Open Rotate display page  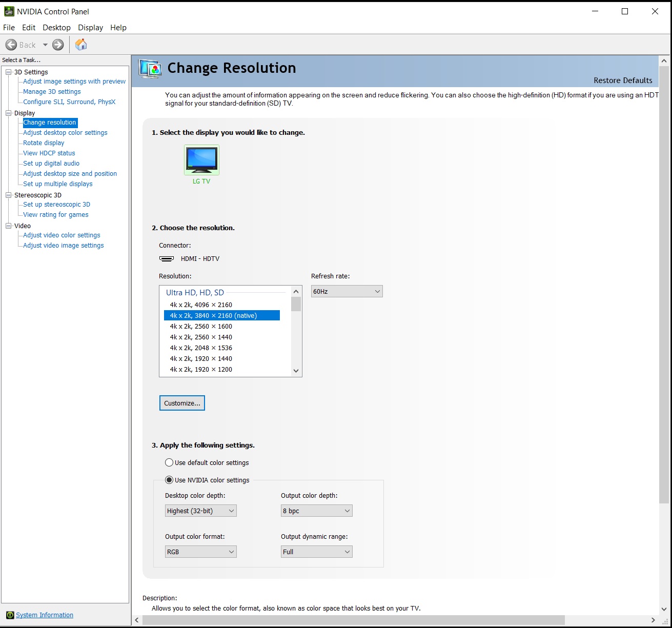(44, 143)
